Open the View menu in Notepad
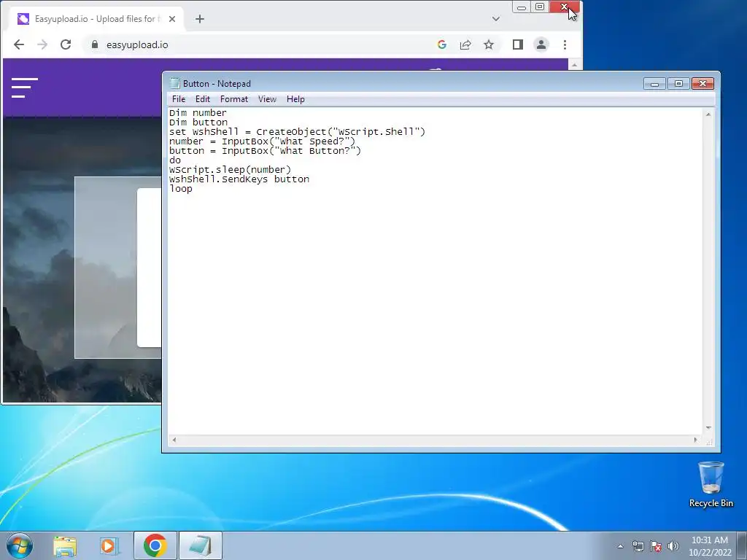Screen dimensions: 747x560 [267, 99]
